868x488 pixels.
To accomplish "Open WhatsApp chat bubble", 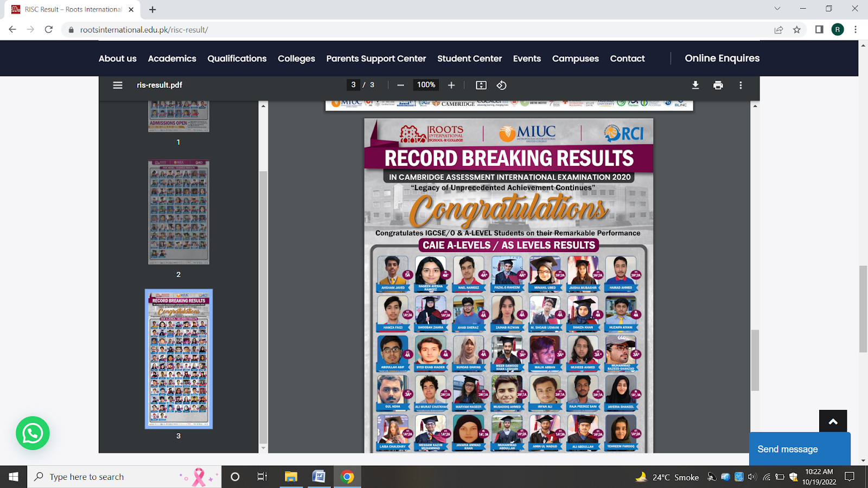I will [x=33, y=433].
